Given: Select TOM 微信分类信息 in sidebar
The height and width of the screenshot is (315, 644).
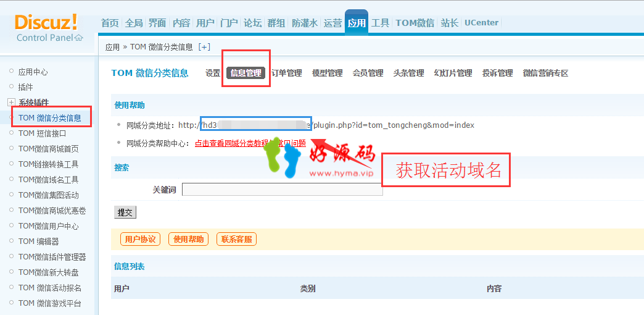Looking at the screenshot, I should [x=50, y=118].
